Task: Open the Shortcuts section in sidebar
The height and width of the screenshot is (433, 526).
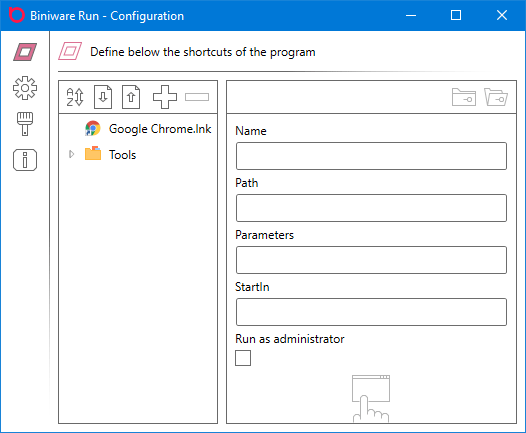Action: pos(25,52)
